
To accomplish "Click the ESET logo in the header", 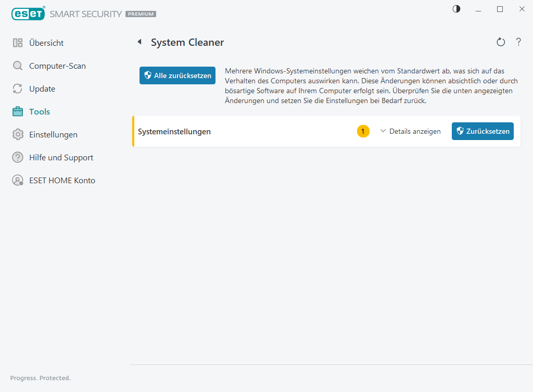I will click(x=28, y=14).
